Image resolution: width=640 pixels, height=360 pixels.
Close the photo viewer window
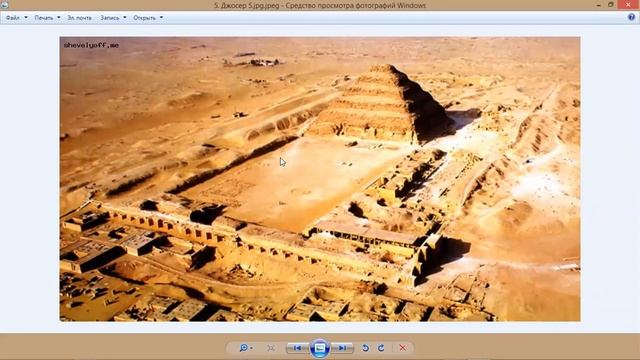coord(629,4)
